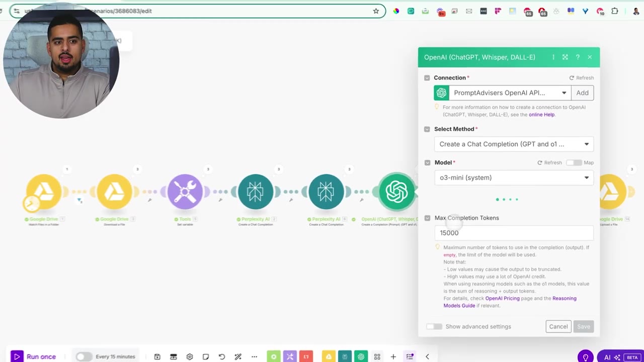The height and width of the screenshot is (362, 644).
Task: Click the Save button
Action: click(584, 326)
